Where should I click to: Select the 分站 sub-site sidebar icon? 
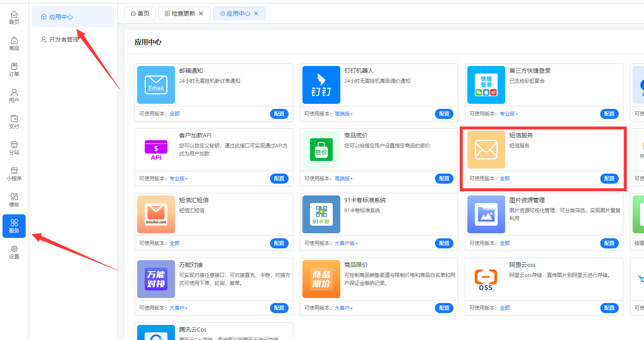pos(14,148)
